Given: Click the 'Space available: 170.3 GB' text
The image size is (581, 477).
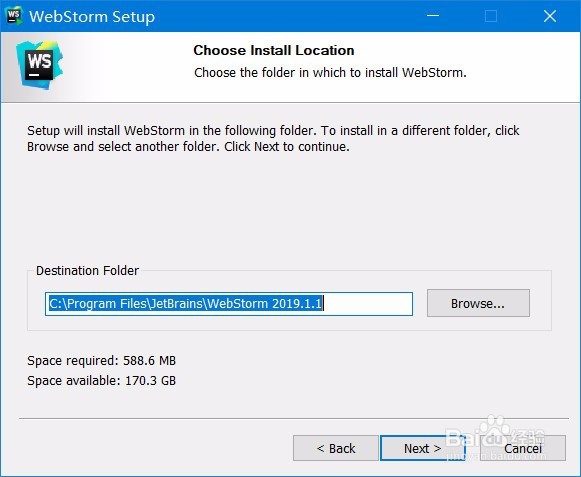Looking at the screenshot, I should click(101, 381).
